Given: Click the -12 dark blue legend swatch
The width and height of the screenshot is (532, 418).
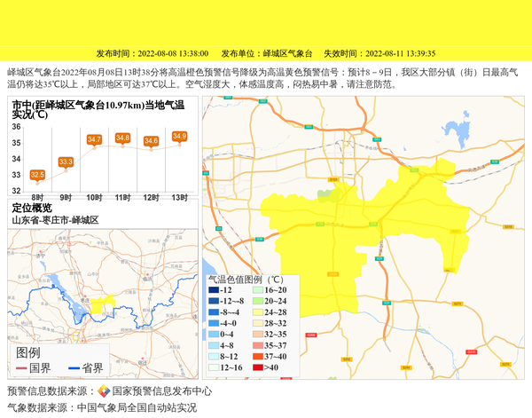Looking at the screenshot, I should click(213, 290).
